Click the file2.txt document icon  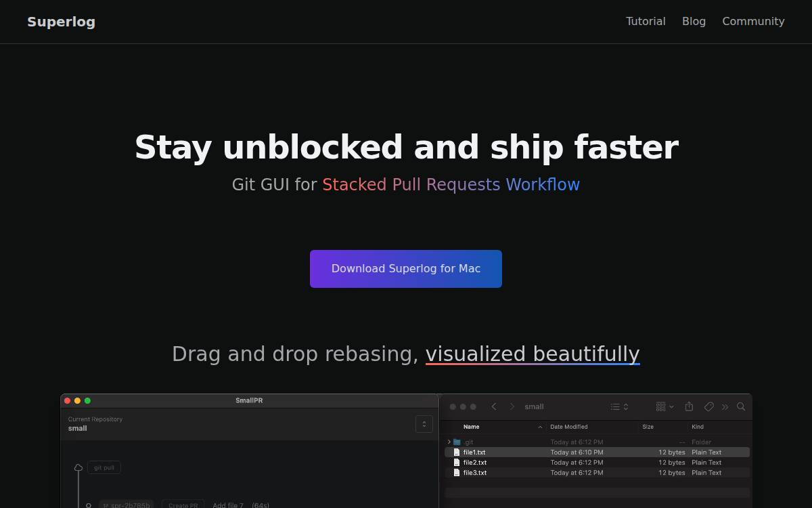pyautogui.click(x=457, y=463)
